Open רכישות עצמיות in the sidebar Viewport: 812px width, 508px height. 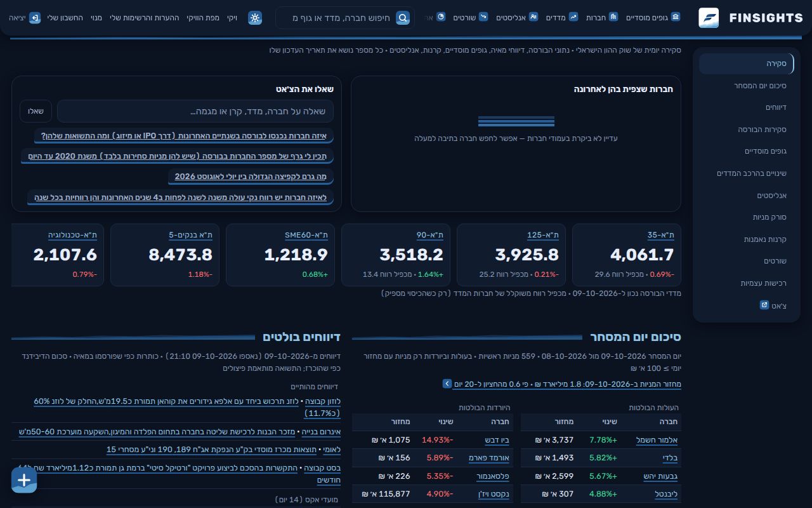point(747,283)
